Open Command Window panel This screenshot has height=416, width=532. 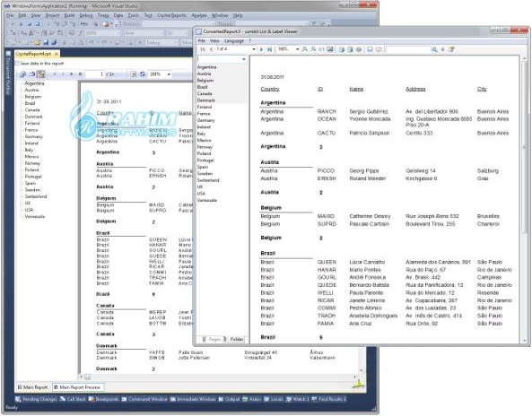pyautogui.click(x=144, y=399)
